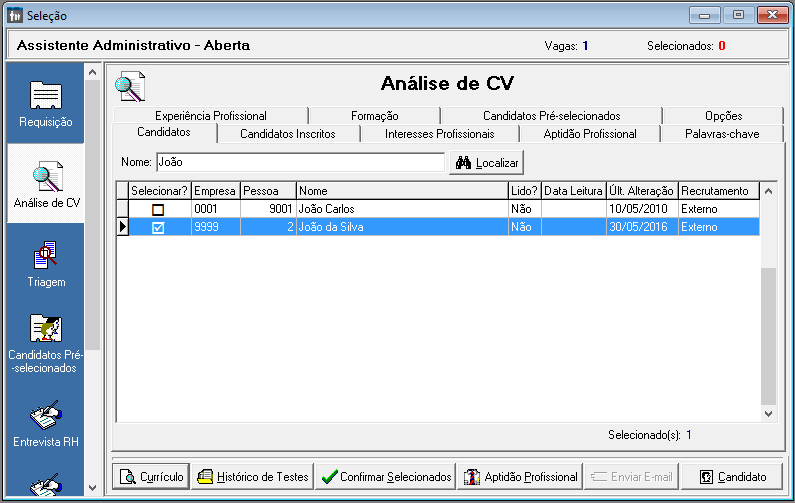Screen dimensions: 795x503
Task: Open the Triagem sidebar icon
Action: 46,265
